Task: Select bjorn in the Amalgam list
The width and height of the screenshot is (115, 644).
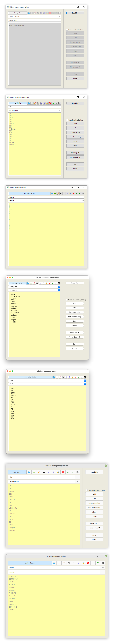Action: [x=13, y=302]
